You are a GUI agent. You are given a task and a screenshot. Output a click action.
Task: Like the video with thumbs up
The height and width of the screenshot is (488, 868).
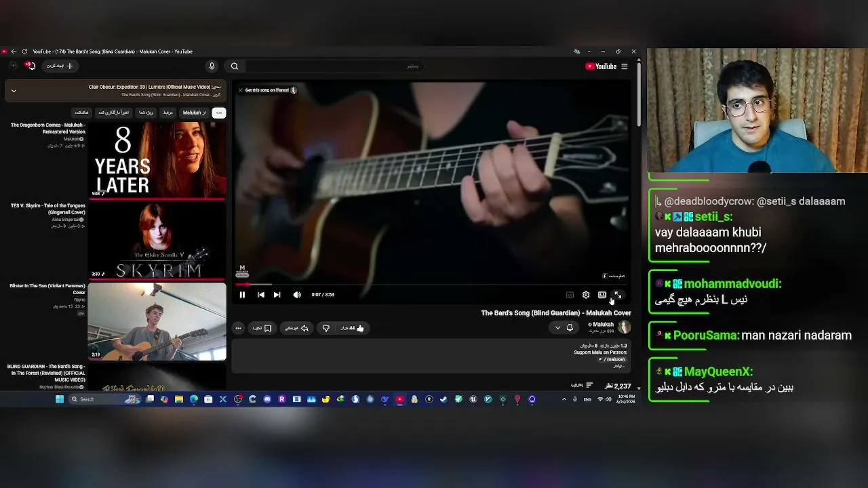pyautogui.click(x=353, y=328)
